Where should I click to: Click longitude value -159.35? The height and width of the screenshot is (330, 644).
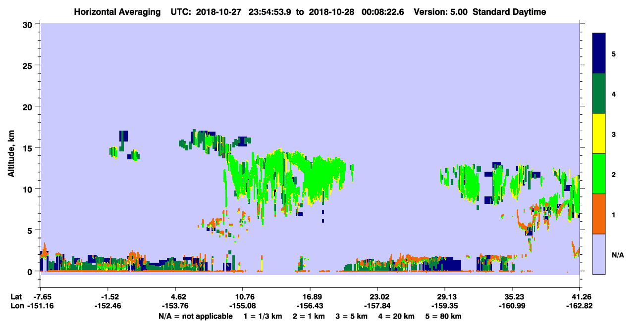click(445, 306)
